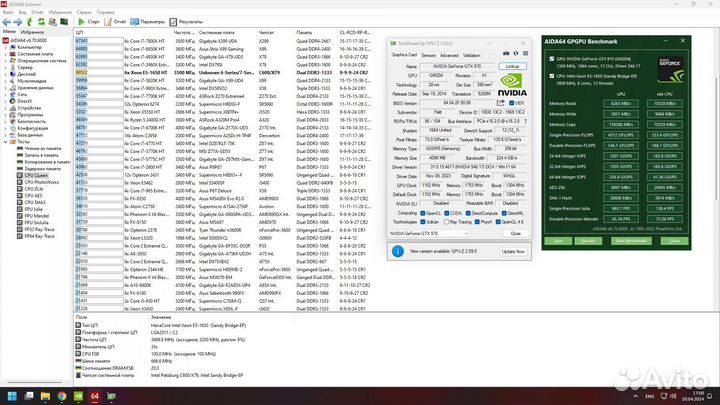The image size is (720, 405).
Task: Toggle the DirectCompute checkbox in GPU-Z
Action: (468, 213)
